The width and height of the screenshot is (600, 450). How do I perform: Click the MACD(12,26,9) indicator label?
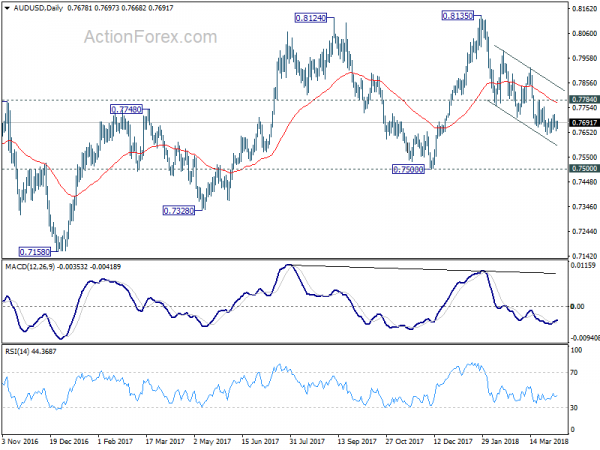tap(30, 267)
